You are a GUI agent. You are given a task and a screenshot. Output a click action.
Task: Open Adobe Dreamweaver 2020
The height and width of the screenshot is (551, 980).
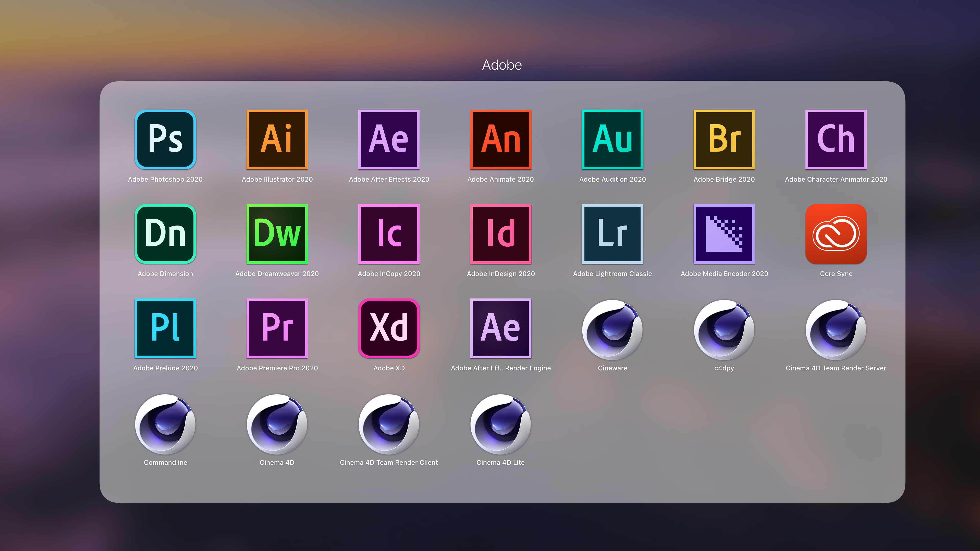click(277, 233)
